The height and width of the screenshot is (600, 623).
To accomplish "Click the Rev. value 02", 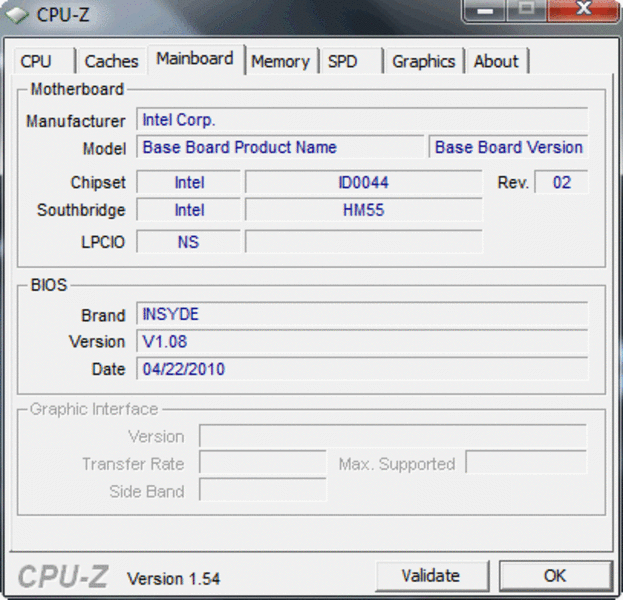I will (x=561, y=182).
